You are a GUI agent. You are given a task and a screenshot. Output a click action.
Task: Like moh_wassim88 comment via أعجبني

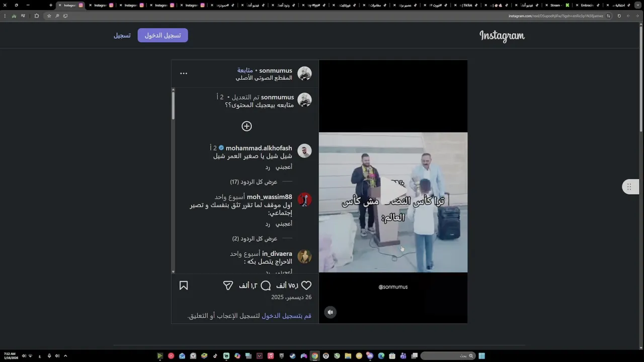point(284,224)
